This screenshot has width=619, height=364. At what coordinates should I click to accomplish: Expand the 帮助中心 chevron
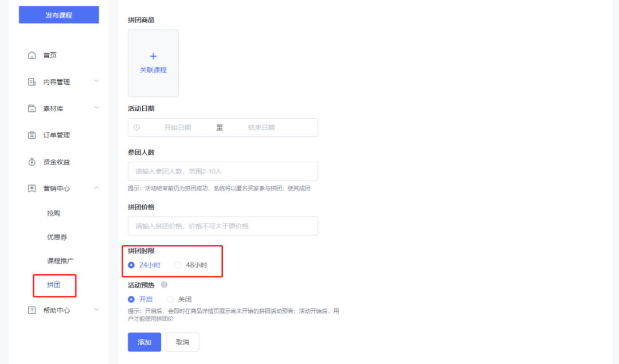[96, 310]
